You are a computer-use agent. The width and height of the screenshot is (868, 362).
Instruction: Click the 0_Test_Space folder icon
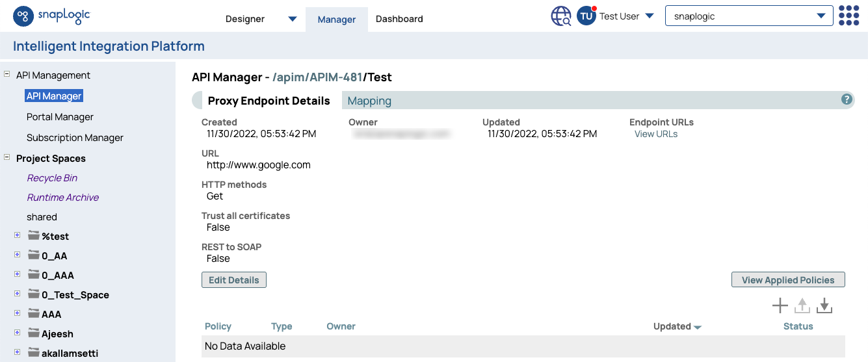point(34,294)
